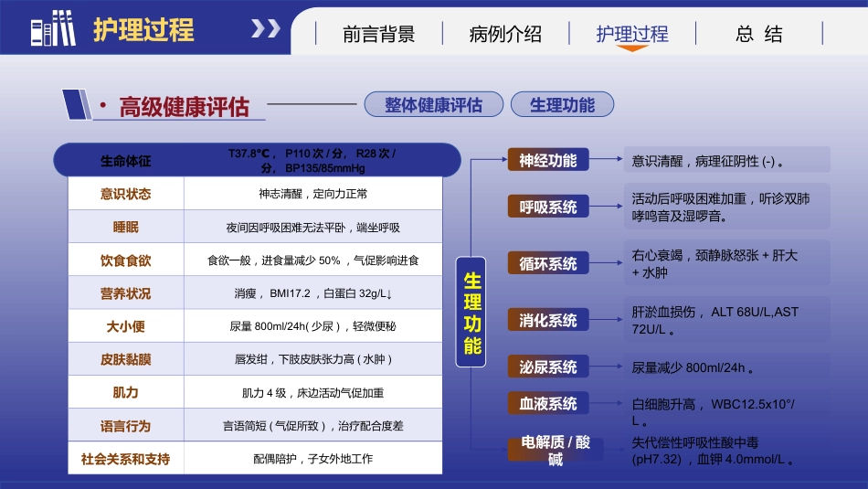Click the text 白细胞升高 WBC12.5x10⁹/L
This screenshot has height=489, width=868.
[x=714, y=411]
